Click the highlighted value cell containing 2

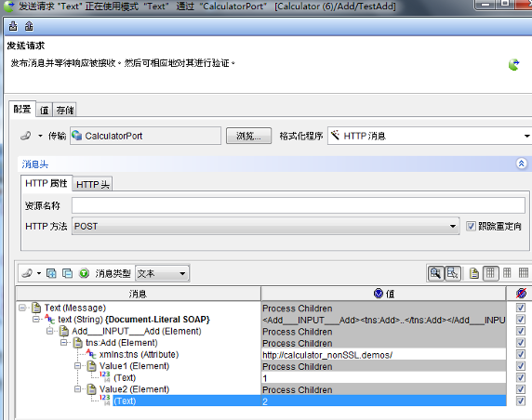coord(383,401)
